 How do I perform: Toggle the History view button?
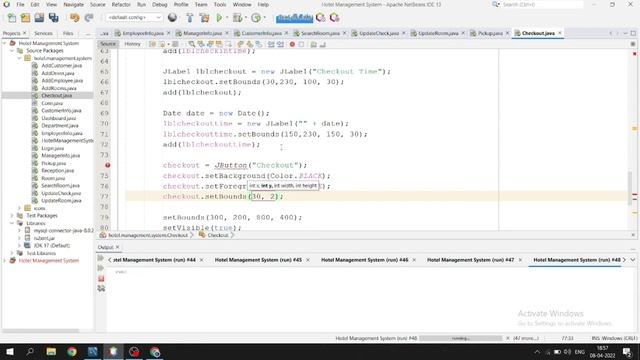[132, 44]
